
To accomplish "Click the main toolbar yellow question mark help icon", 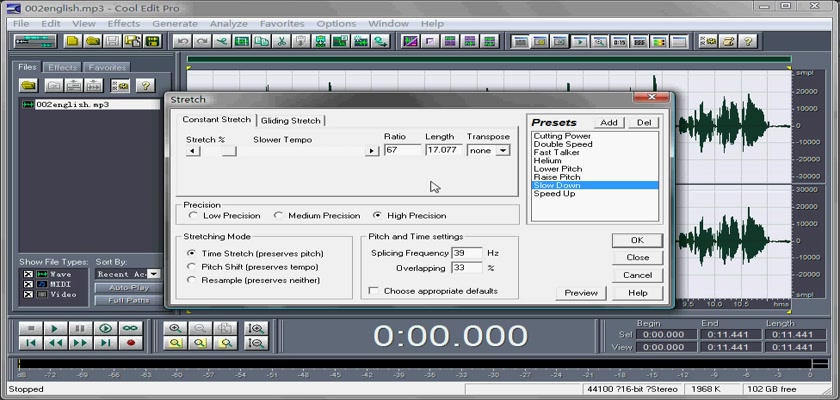I will [748, 41].
